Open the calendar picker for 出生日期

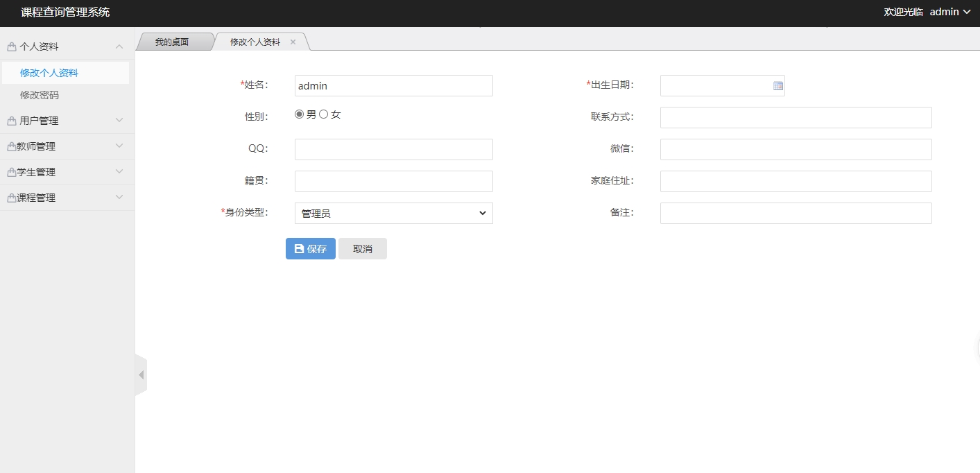pos(777,85)
